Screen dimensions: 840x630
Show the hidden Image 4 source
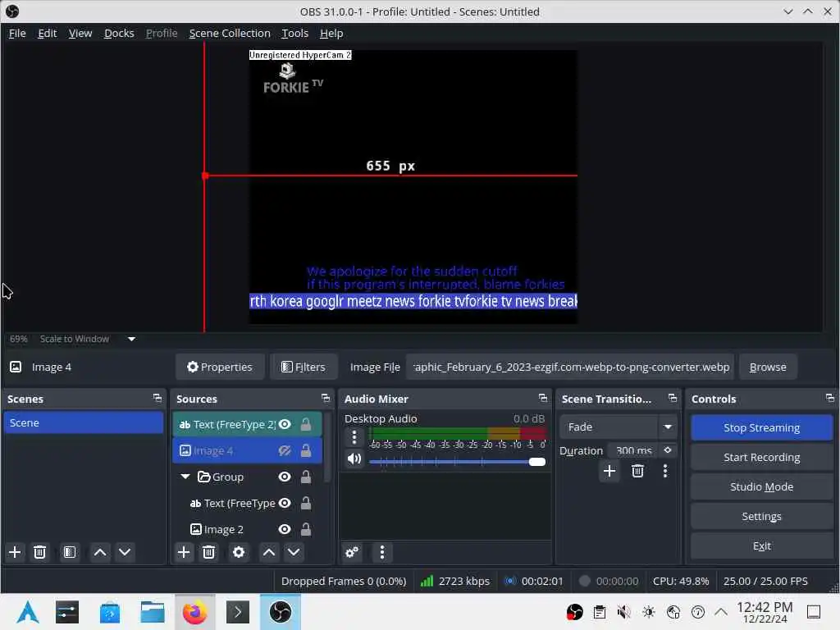tap(285, 450)
